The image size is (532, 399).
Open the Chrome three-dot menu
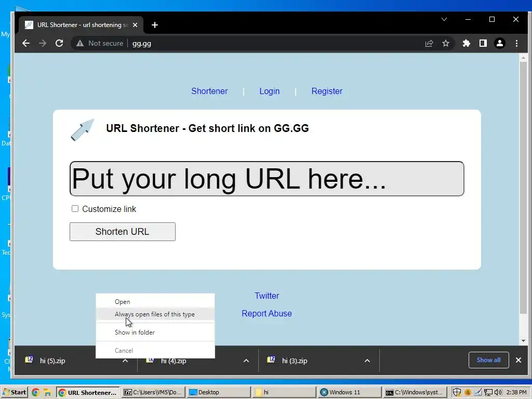[517, 44]
